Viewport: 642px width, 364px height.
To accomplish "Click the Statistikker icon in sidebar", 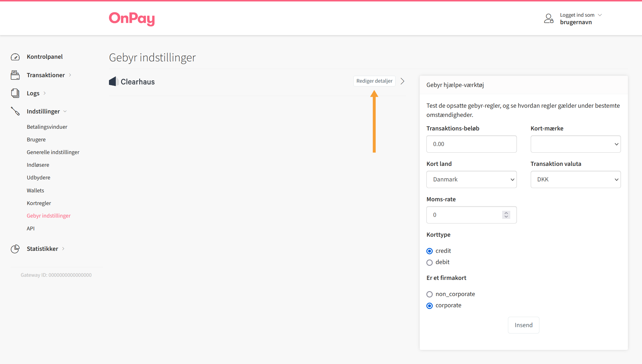I will coord(14,248).
